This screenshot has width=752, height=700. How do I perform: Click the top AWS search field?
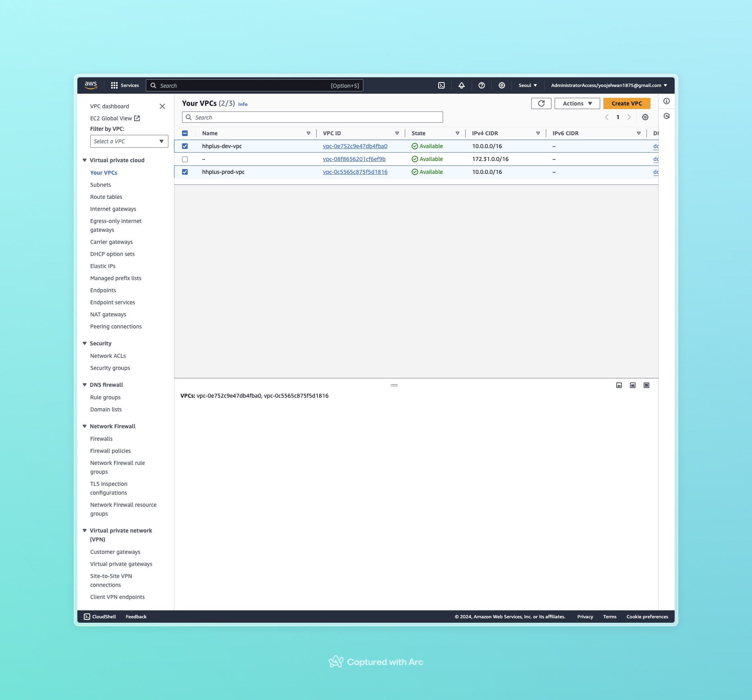point(255,85)
